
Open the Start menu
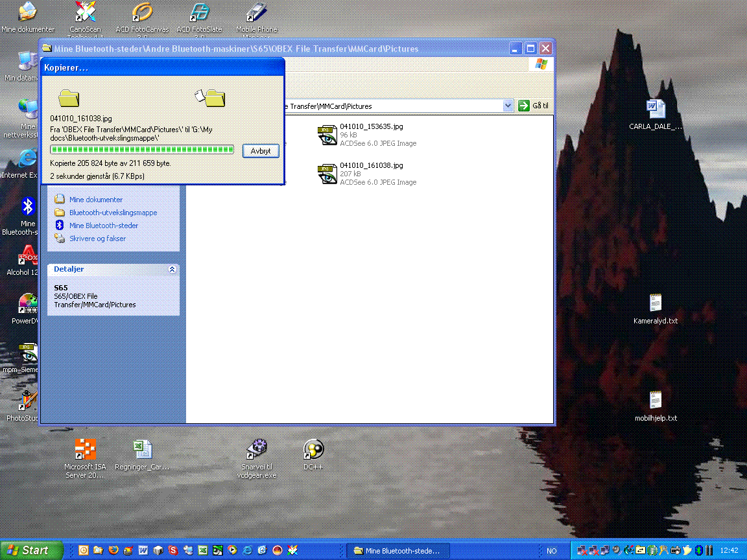(31, 550)
